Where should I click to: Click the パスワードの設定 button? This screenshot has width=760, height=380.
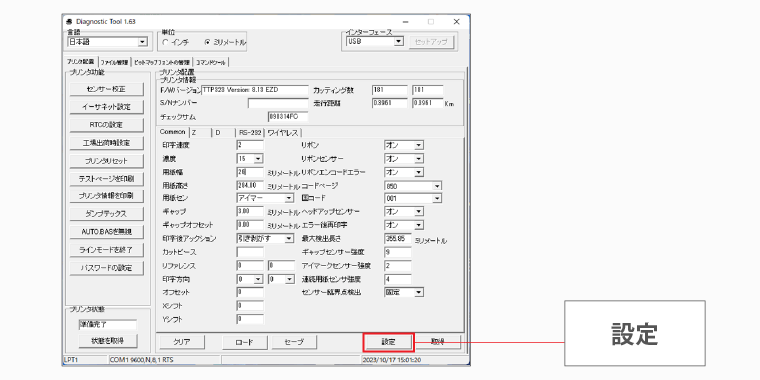(x=107, y=268)
